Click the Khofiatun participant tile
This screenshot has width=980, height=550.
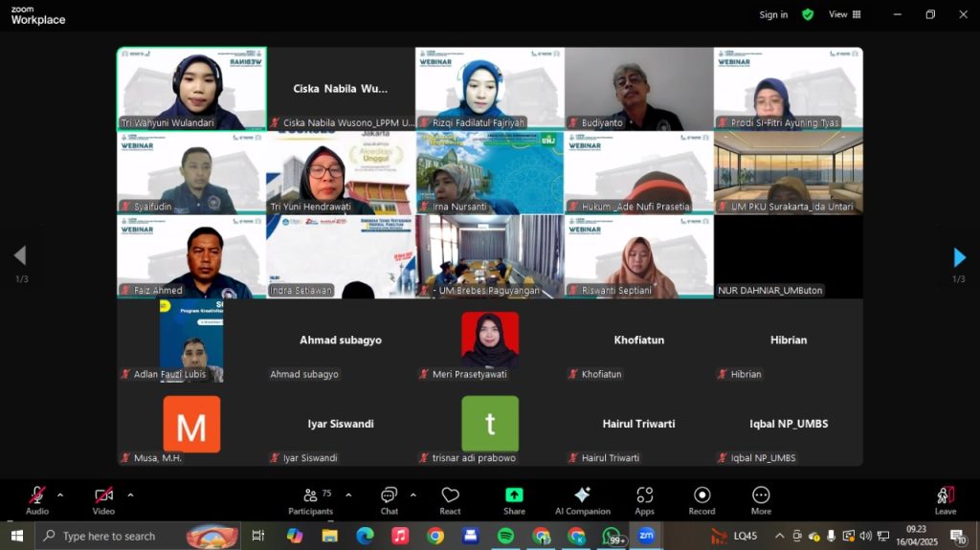point(638,340)
